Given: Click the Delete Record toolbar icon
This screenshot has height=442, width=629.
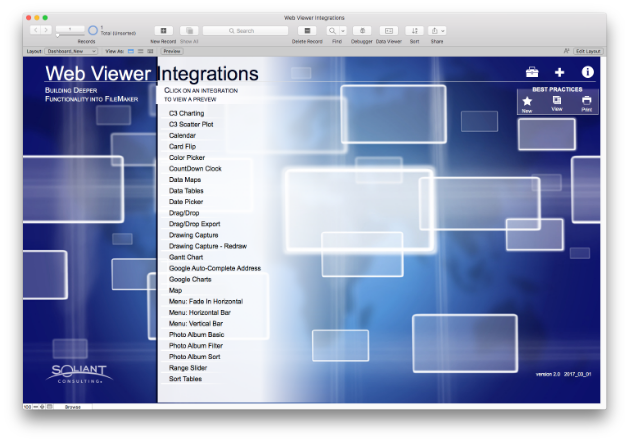Looking at the screenshot, I should (307, 31).
